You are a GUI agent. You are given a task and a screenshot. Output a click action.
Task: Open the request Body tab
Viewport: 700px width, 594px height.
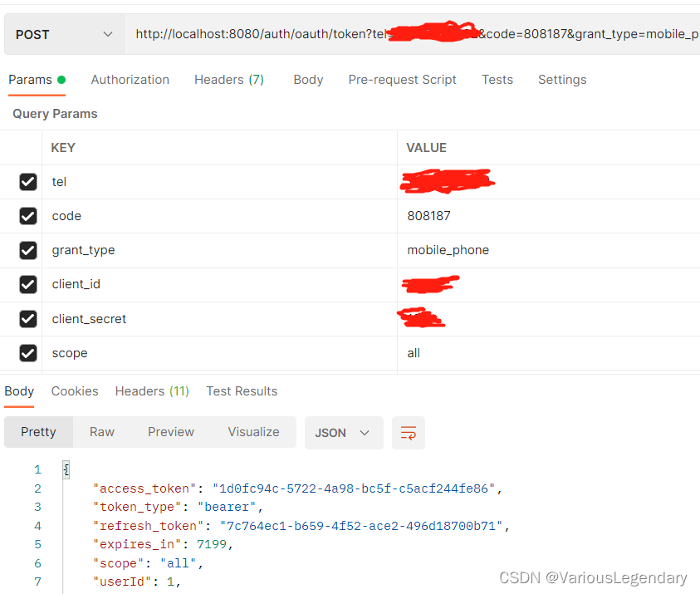[308, 80]
